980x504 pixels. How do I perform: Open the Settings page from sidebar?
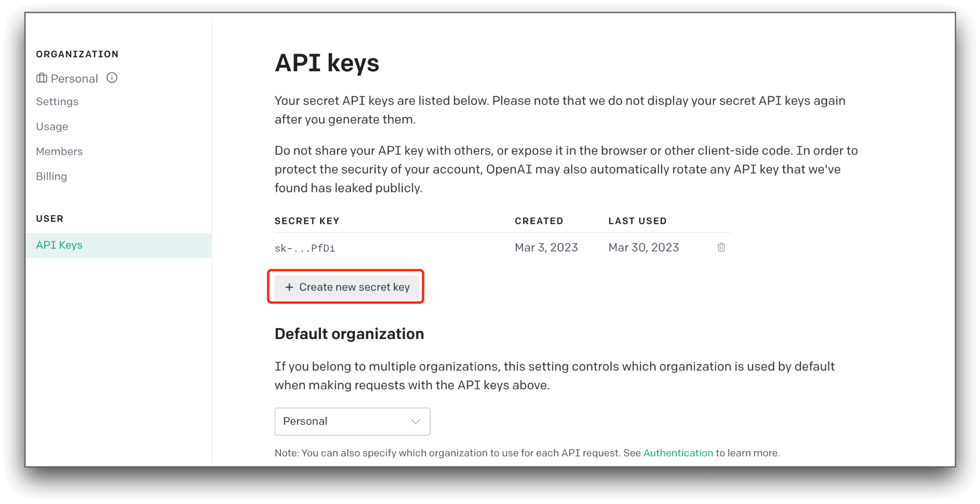[57, 101]
